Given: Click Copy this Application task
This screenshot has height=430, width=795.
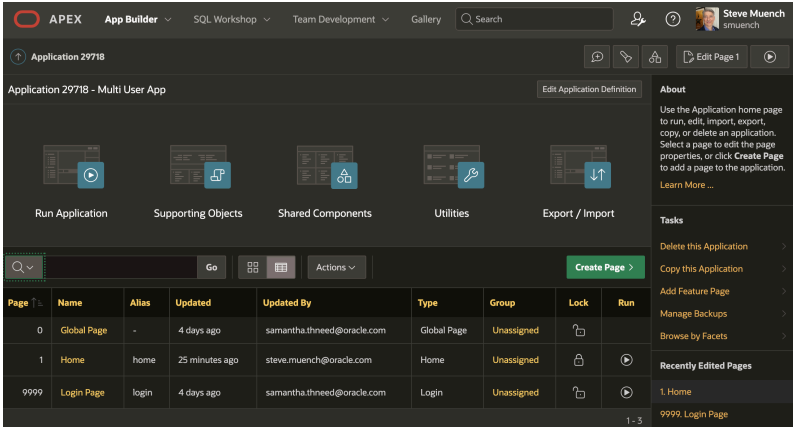Looking at the screenshot, I should click(x=701, y=269).
